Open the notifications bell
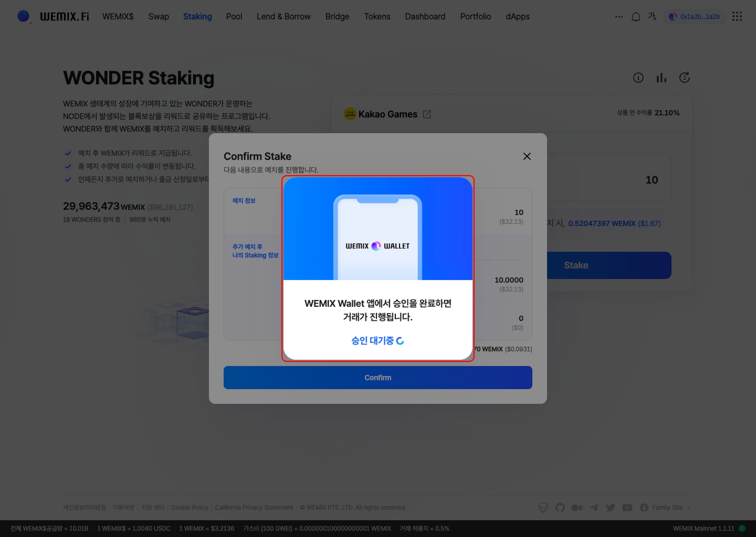756x537 pixels. coord(636,16)
